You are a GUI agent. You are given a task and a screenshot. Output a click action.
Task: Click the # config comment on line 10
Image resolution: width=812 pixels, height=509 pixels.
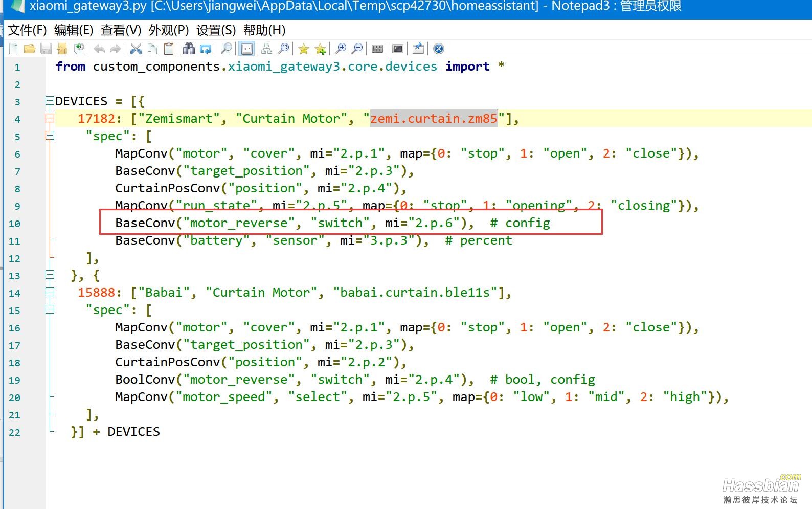(520, 223)
